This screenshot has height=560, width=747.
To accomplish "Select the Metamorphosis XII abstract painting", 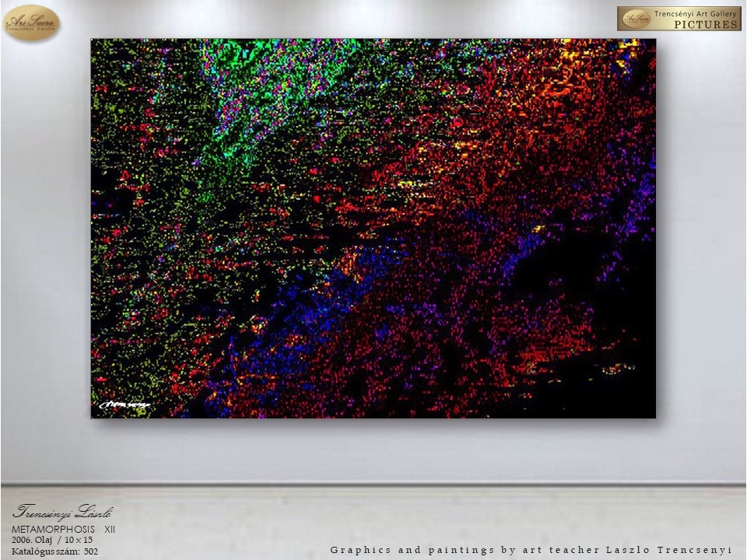I will (x=373, y=229).
